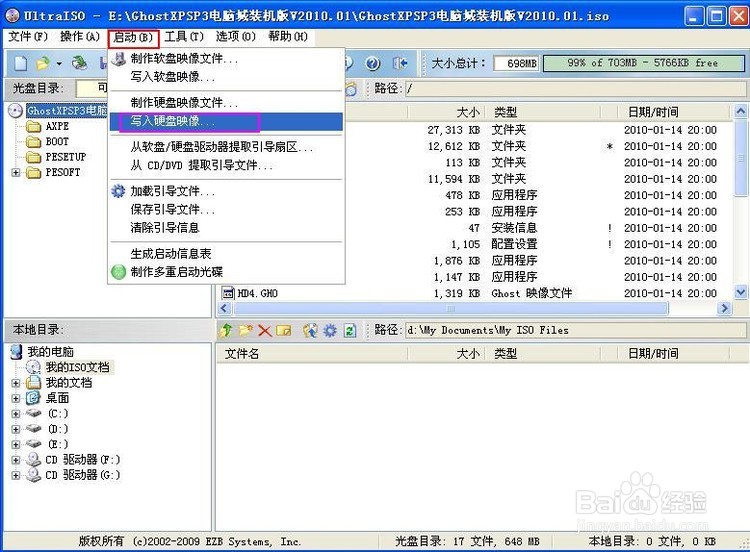This screenshot has width=750, height=552.
Task: Expand the CD 驱动器 (F:) node
Action: [x=16, y=460]
